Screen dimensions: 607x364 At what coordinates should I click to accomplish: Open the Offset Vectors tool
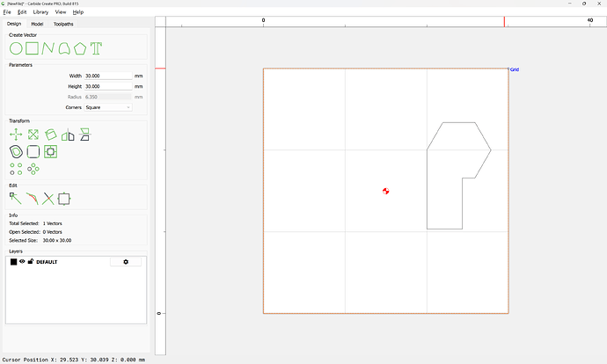16,151
